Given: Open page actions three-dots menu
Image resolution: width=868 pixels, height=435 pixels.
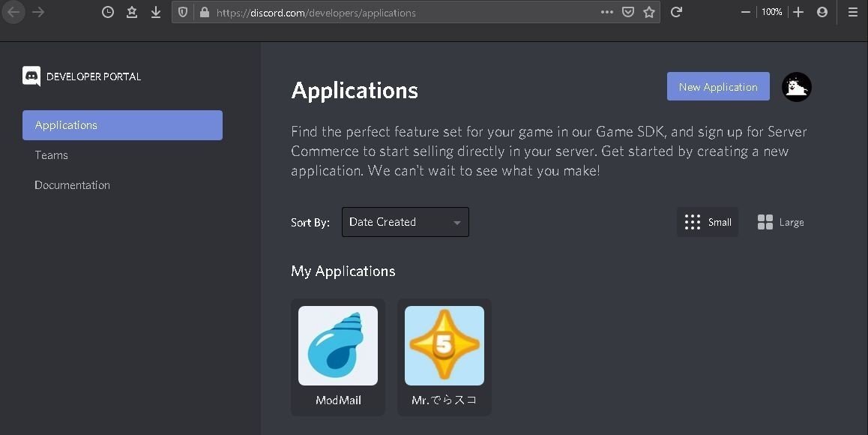Looking at the screenshot, I should point(606,12).
